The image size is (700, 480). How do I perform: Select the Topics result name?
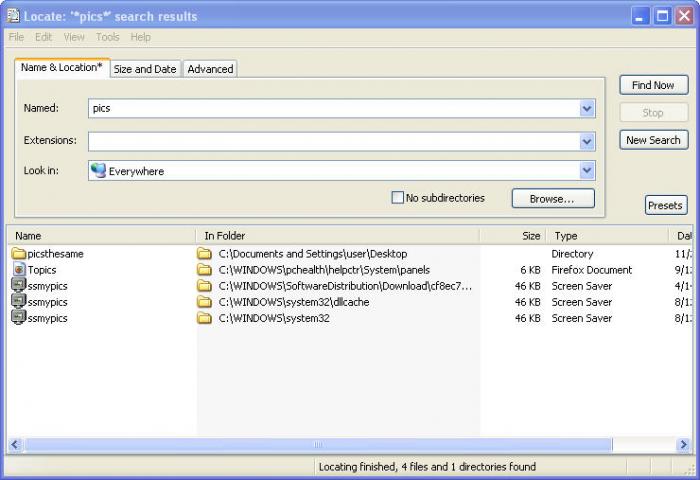pos(42,270)
